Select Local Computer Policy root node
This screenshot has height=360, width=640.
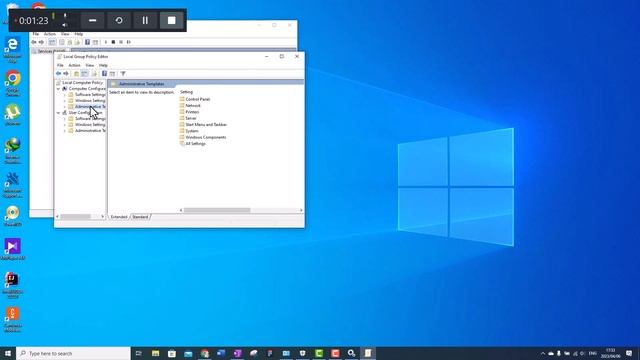pos(80,82)
